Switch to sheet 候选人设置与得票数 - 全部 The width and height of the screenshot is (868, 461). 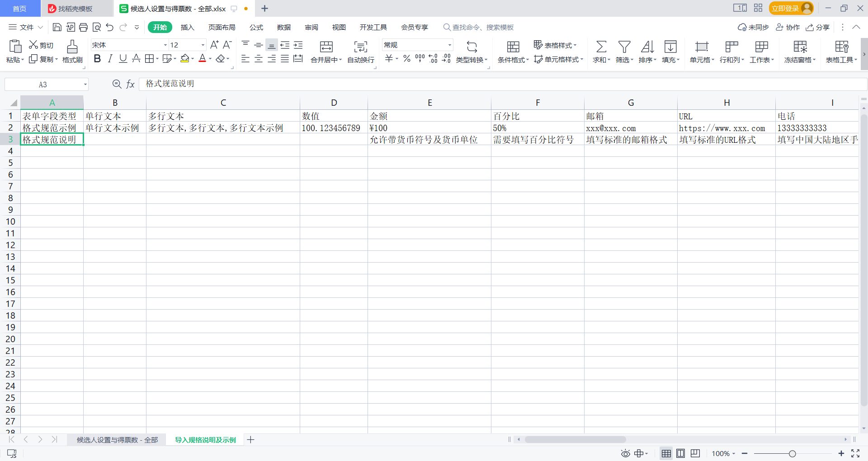pos(117,440)
